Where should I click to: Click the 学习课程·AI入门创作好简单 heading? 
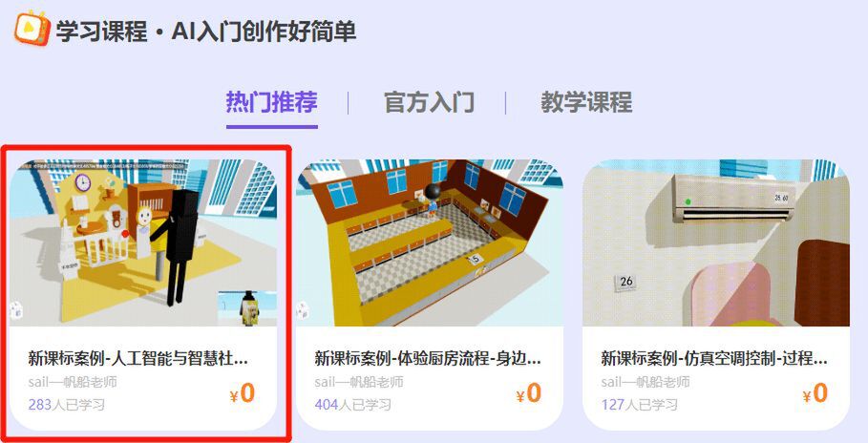pos(206,31)
